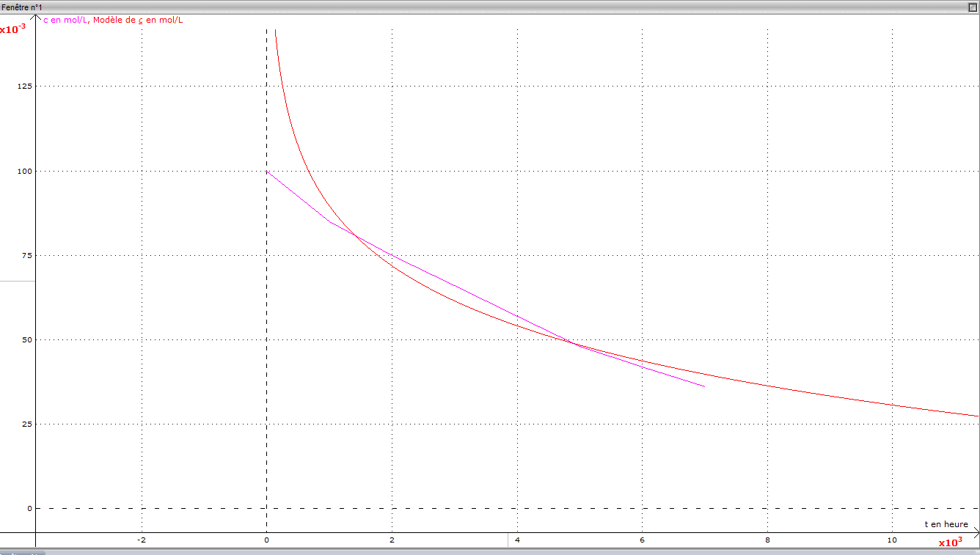This screenshot has height=555, width=980.
Task: Click the x10⁻³ scale label on the vertical axis
Action: click(x=11, y=29)
